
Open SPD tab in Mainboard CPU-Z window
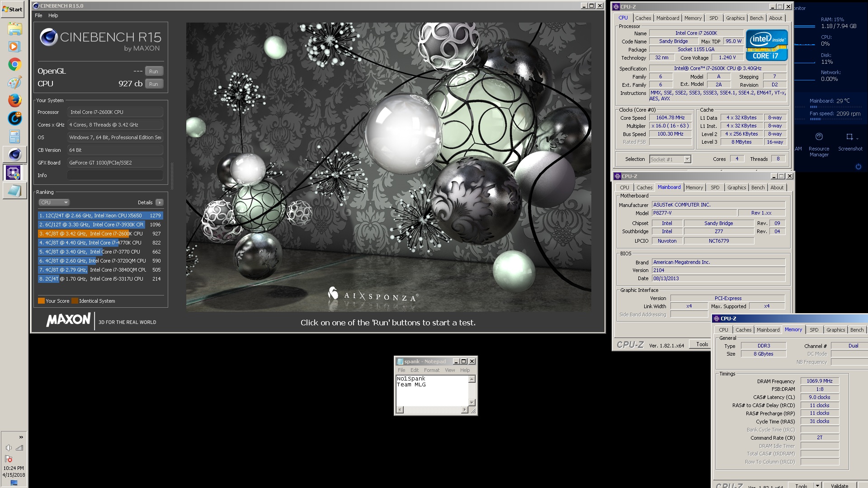pos(715,188)
